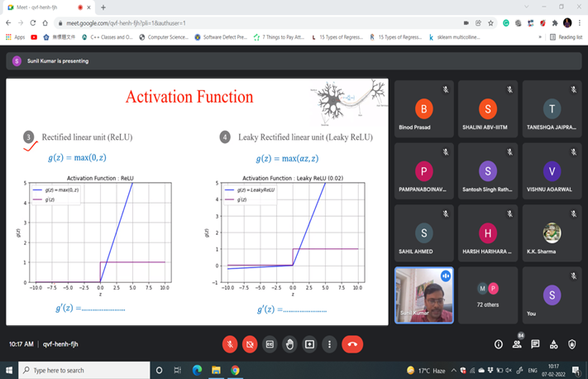Open more options three-dot menu in Meet

(329, 344)
